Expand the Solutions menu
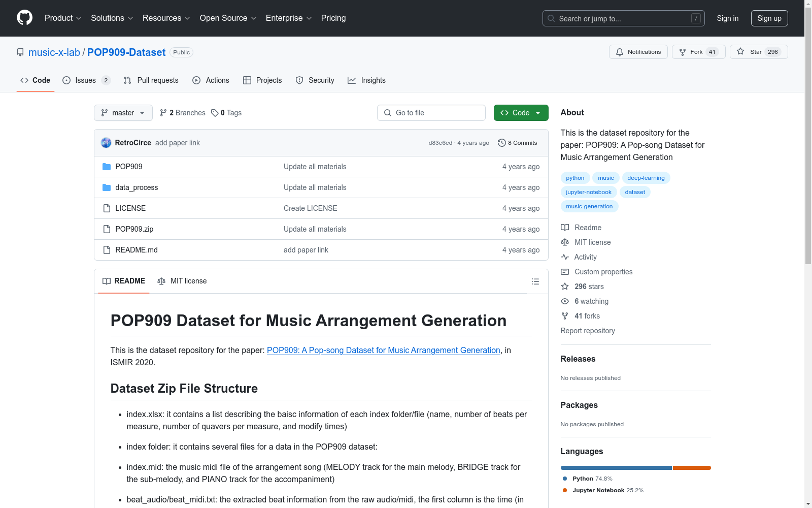The height and width of the screenshot is (508, 812). point(112,18)
